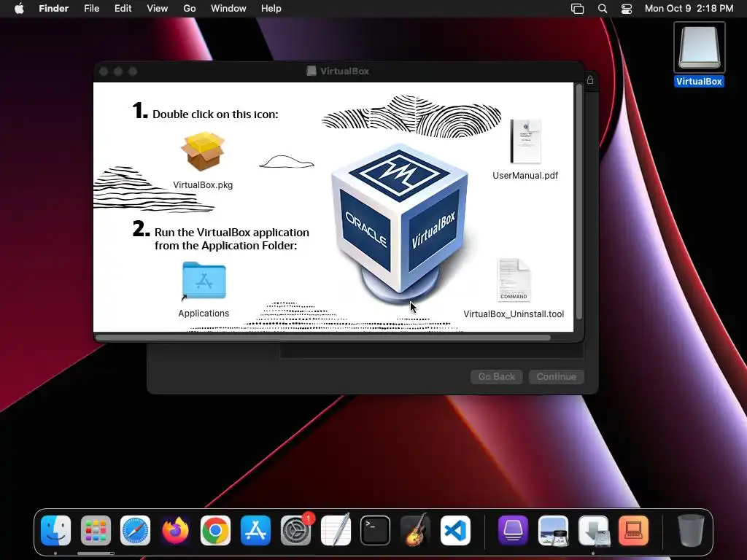Select the VirtualBox_Uninstall.tool command file

coord(514,280)
